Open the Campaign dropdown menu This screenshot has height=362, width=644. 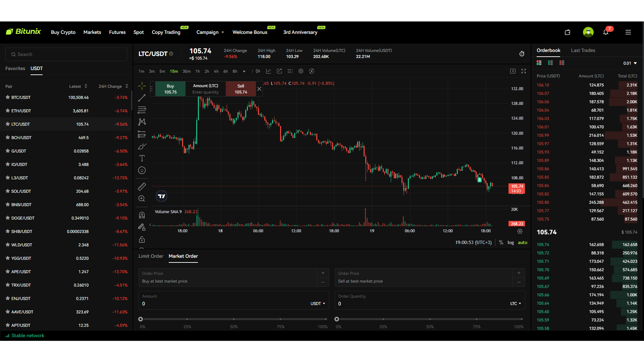[x=210, y=32]
